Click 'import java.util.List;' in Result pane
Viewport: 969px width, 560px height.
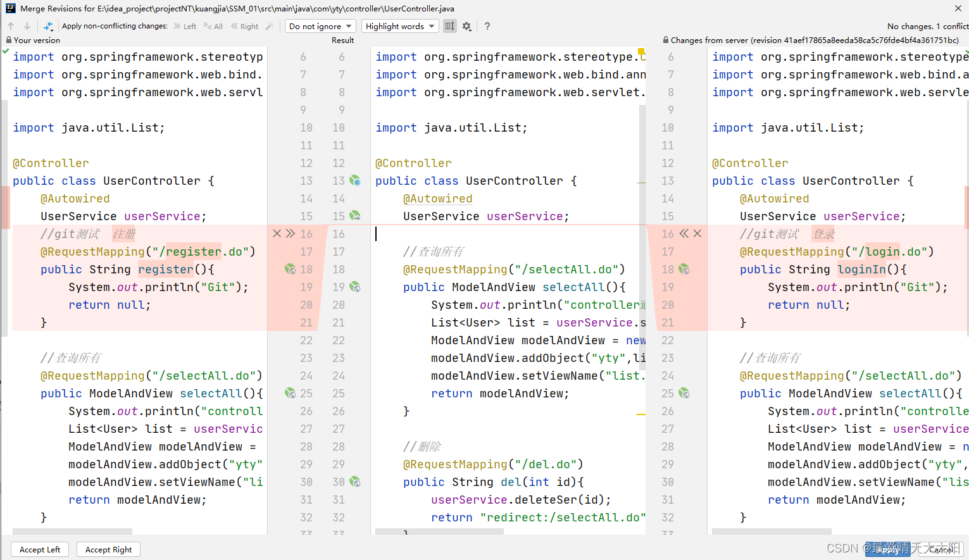tap(451, 127)
